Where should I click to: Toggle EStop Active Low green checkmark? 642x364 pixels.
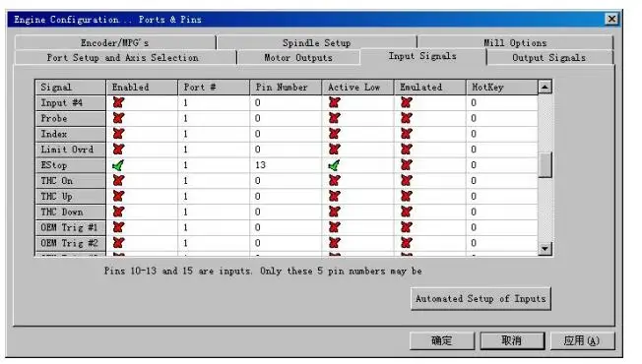click(x=334, y=165)
